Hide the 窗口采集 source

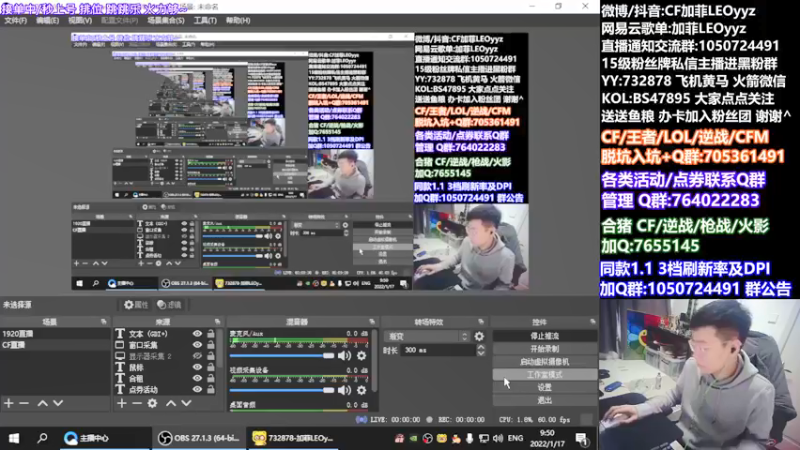[x=197, y=345]
